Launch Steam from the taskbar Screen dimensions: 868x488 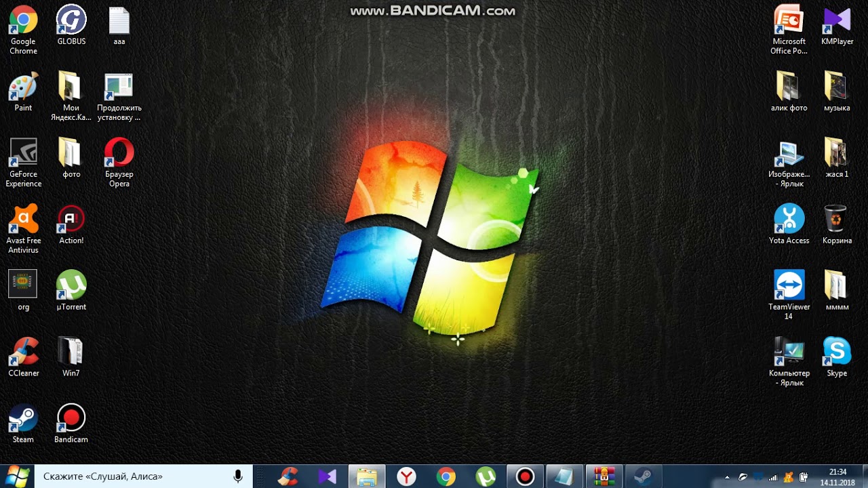[643, 476]
